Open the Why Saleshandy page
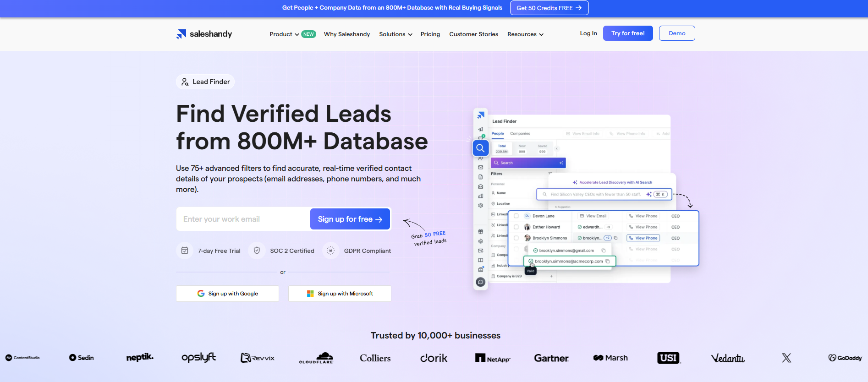Viewport: 868px width, 382px height. [x=347, y=34]
